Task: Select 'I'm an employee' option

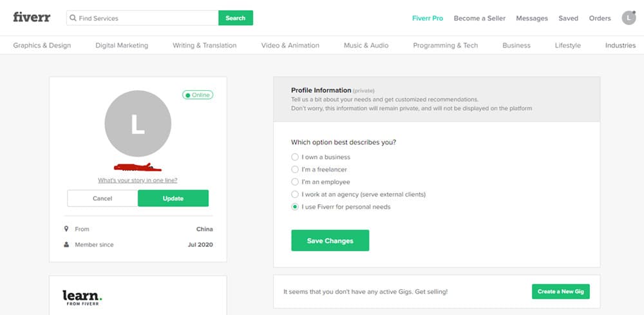Action: click(295, 182)
